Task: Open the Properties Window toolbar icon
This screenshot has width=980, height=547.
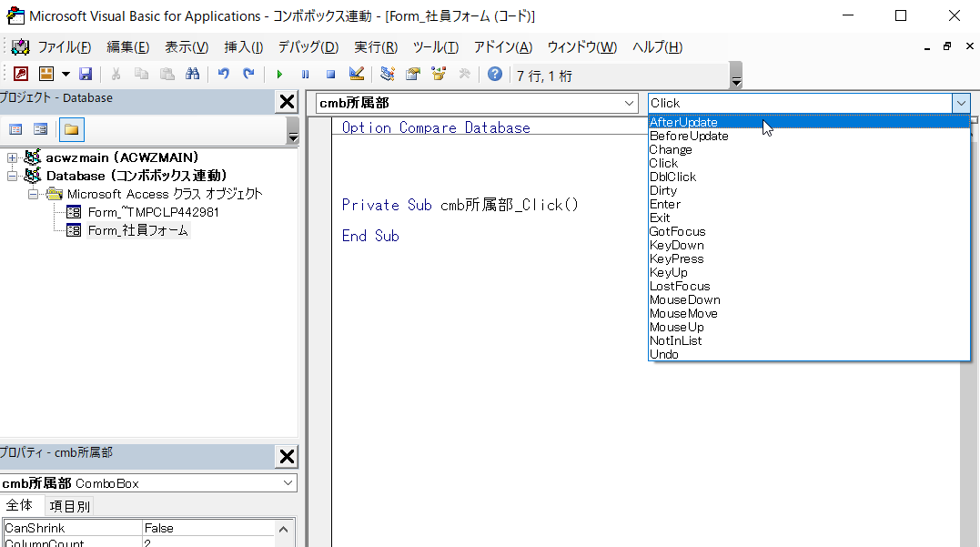Action: [x=412, y=75]
